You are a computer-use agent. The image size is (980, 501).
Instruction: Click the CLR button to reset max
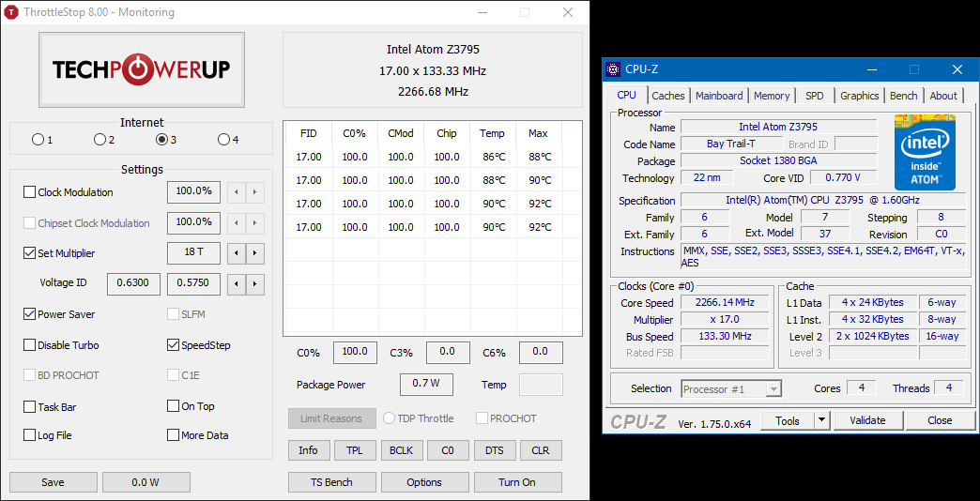[541, 449]
